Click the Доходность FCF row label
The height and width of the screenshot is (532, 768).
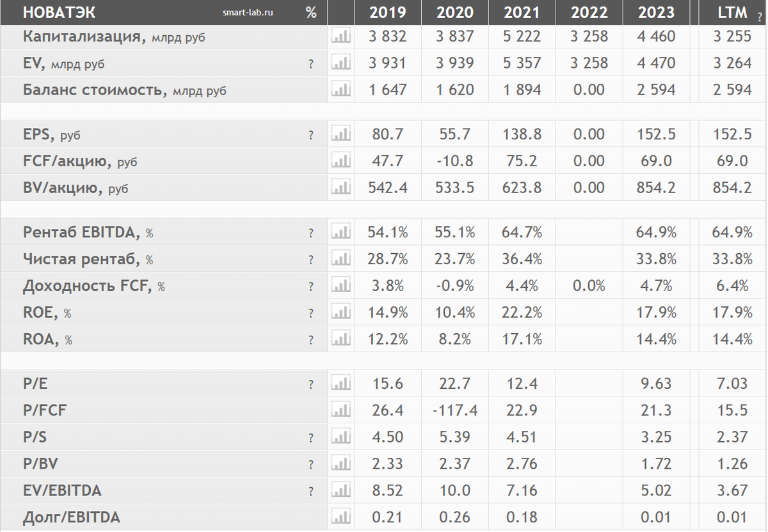(93, 287)
